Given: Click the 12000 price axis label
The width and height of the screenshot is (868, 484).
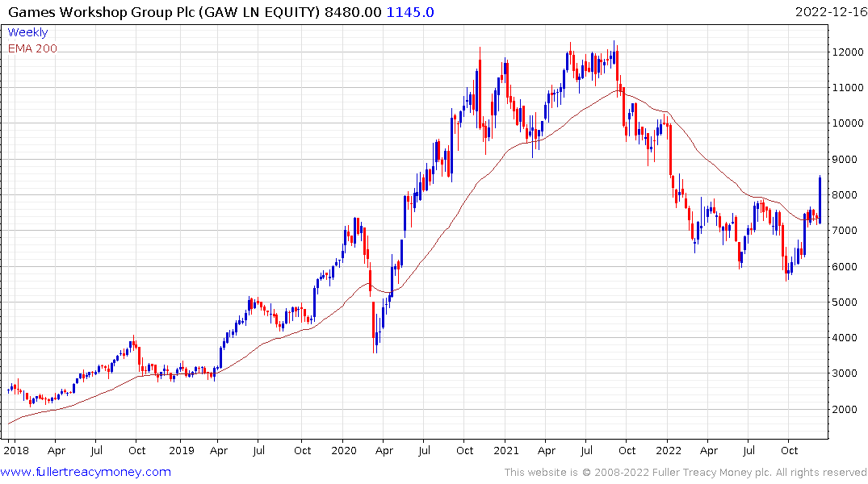Looking at the screenshot, I should (x=848, y=52).
